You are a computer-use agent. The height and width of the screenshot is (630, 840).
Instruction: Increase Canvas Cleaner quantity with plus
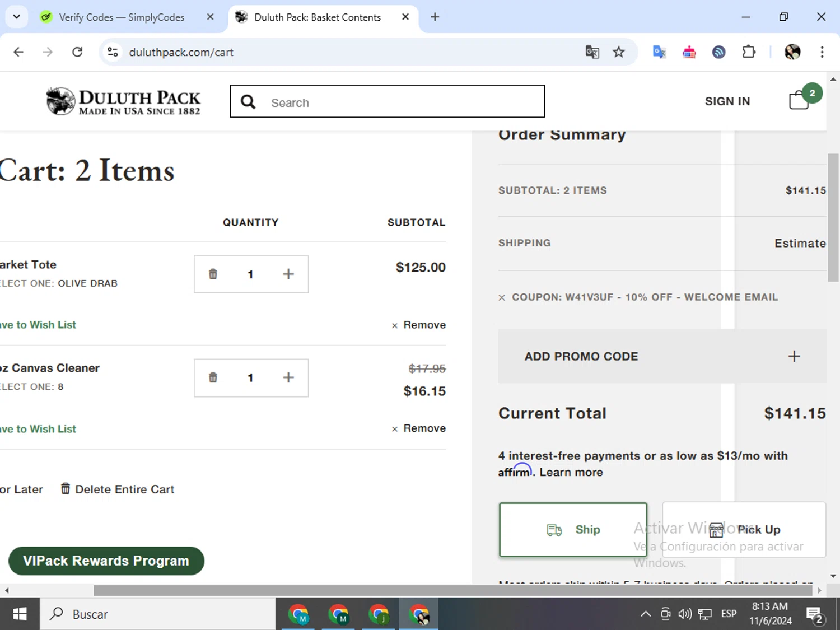click(x=288, y=377)
